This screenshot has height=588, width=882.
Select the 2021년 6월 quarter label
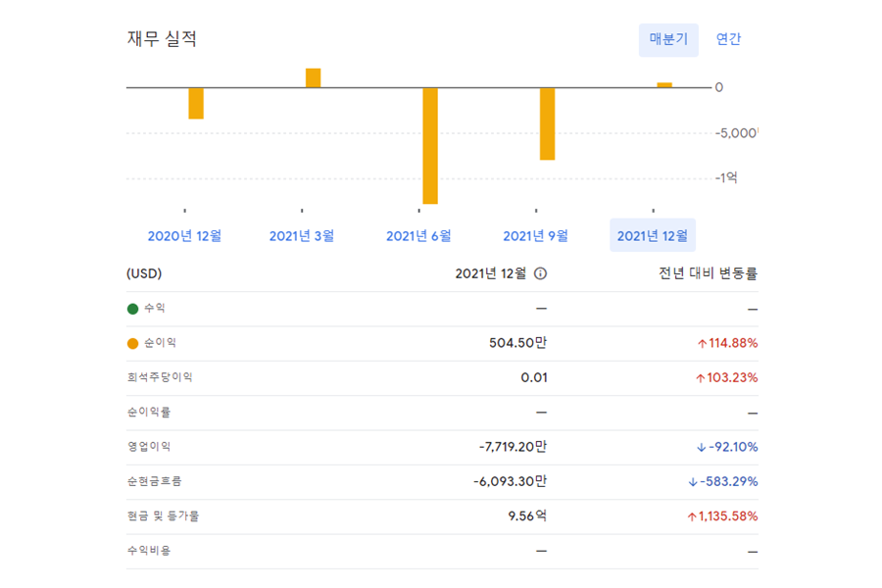coord(419,235)
